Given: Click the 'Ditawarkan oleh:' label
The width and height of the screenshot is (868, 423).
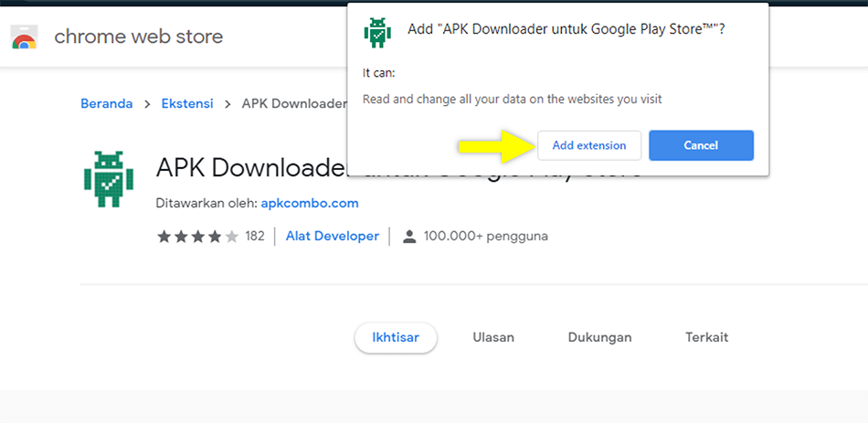Looking at the screenshot, I should click(x=207, y=203).
